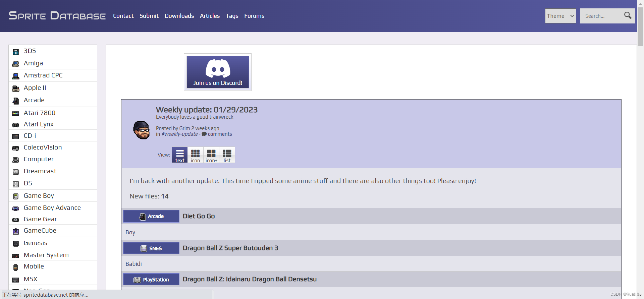The image size is (644, 299).
Task: Click the Amstrad CPC icon
Action: [x=16, y=76]
